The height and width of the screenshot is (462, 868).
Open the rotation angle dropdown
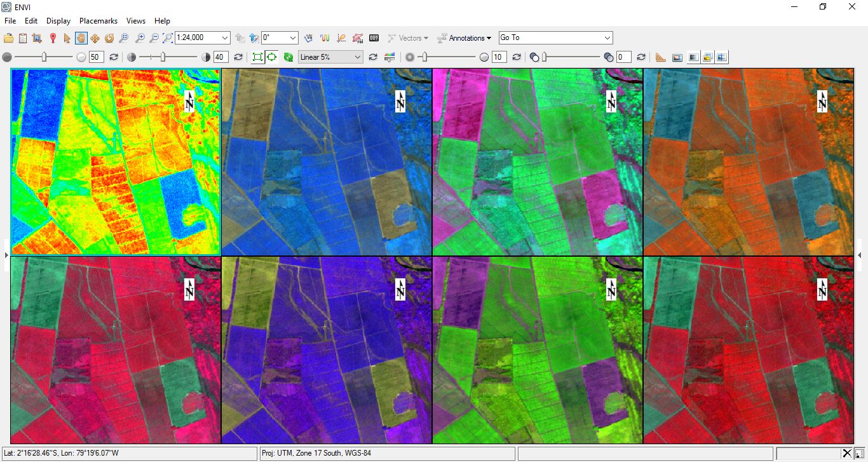tap(280, 37)
